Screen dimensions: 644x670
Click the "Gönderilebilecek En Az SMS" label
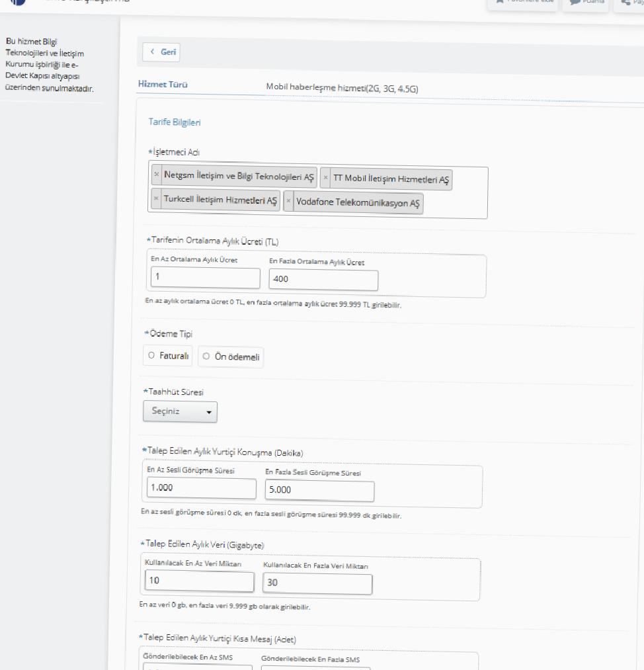[x=188, y=657]
